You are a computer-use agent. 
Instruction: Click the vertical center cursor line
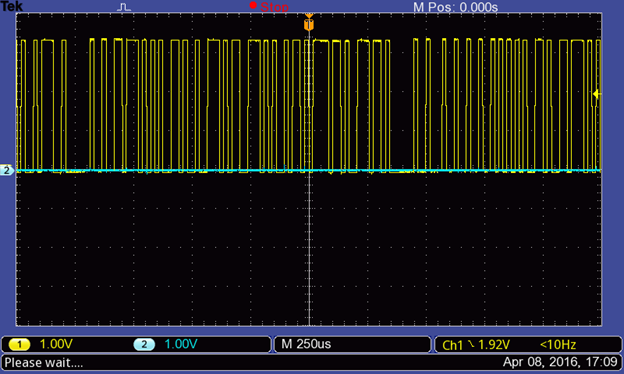pos(310,179)
